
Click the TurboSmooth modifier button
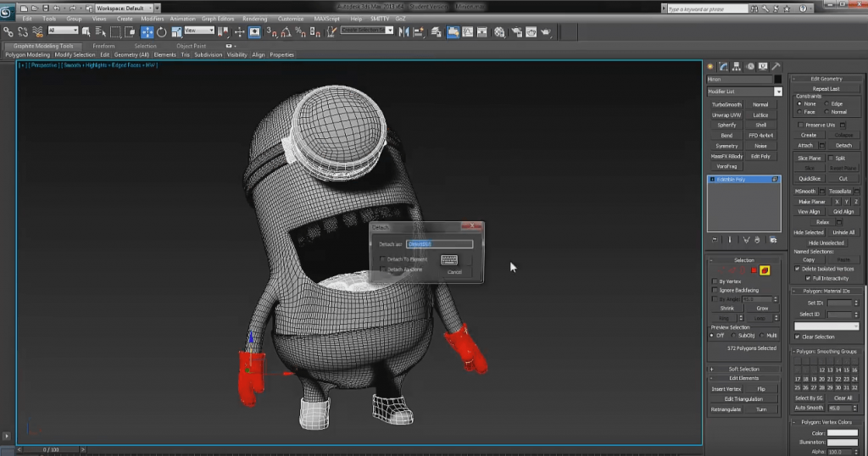pos(726,104)
